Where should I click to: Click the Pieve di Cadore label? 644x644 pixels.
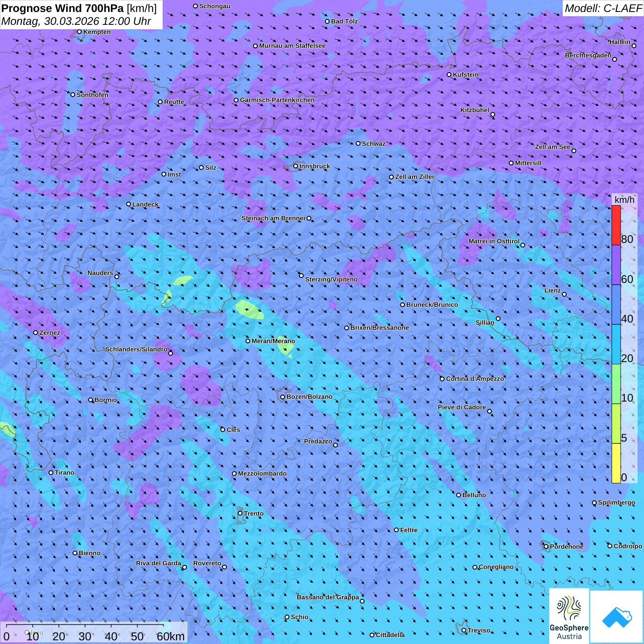click(x=462, y=407)
